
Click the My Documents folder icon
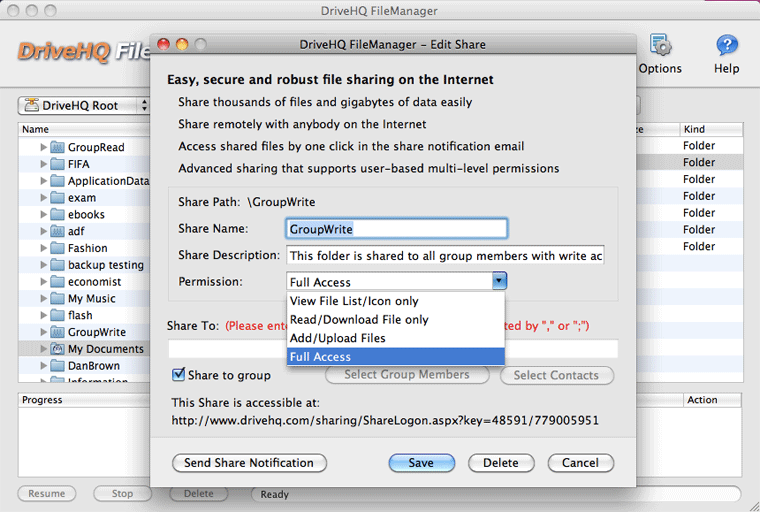57,349
